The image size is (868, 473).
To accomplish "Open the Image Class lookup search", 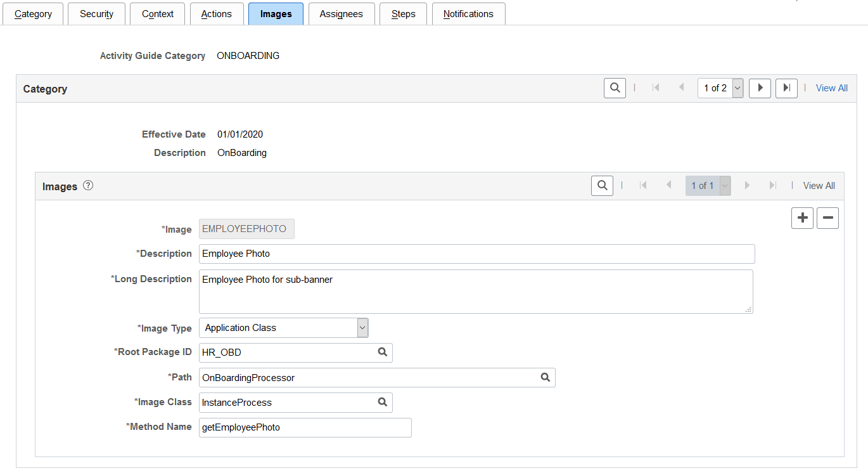I will (382, 402).
